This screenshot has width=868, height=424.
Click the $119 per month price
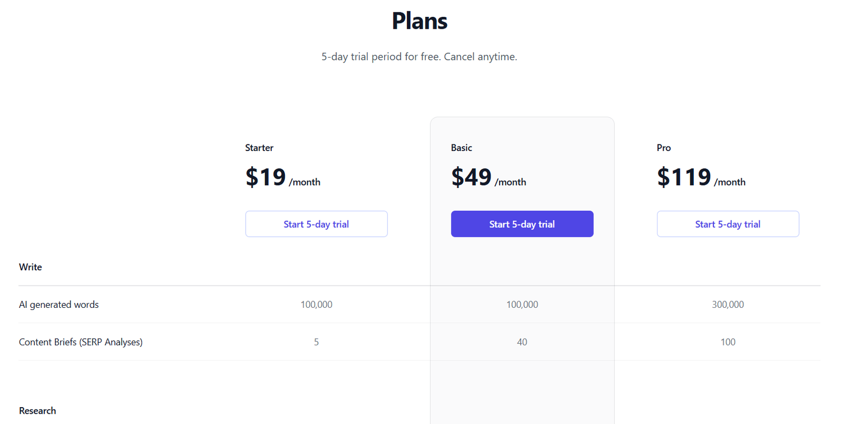(x=701, y=178)
